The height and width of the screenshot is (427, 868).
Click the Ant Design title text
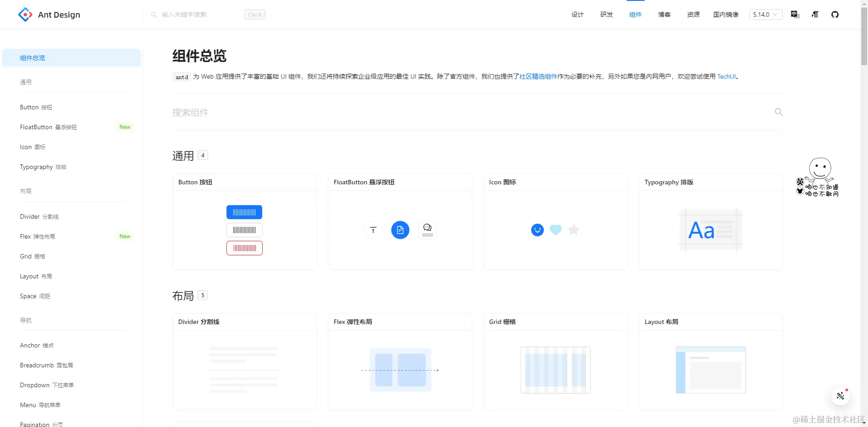(x=59, y=14)
